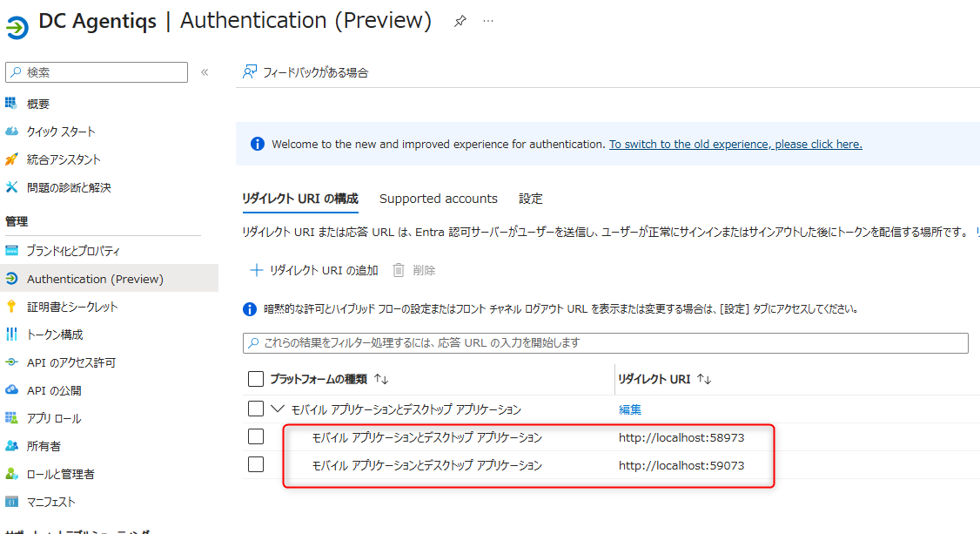This screenshot has height=534, width=980.
Task: Collapse the sidebar with double chevron
Action: click(205, 72)
